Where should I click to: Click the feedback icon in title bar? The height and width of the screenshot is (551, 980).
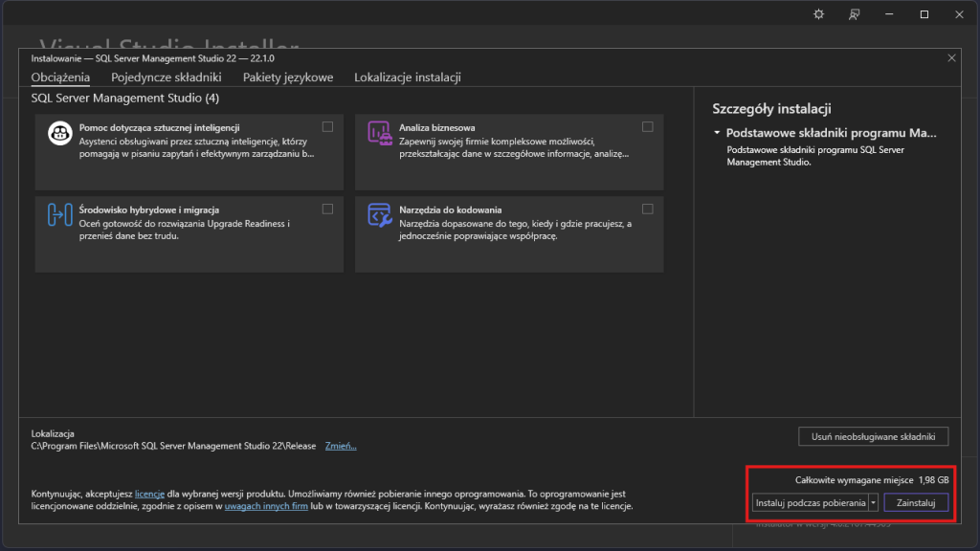pyautogui.click(x=854, y=14)
